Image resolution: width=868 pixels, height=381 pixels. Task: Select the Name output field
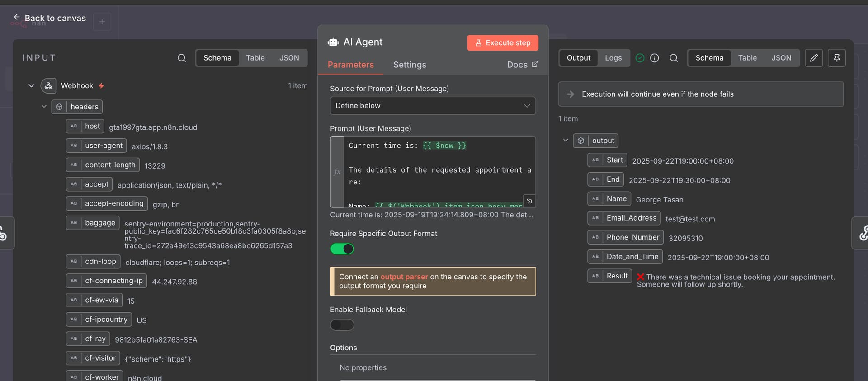(609, 198)
